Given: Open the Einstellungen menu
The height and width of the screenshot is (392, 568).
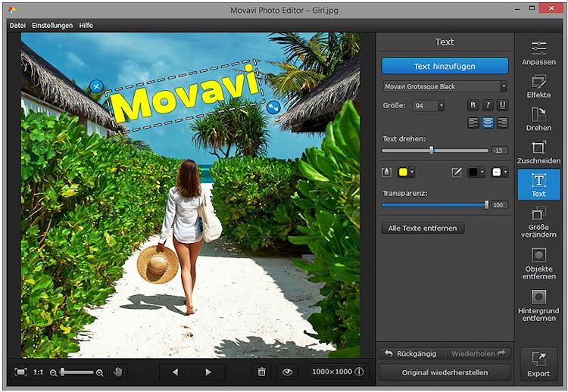Looking at the screenshot, I should [x=52, y=25].
